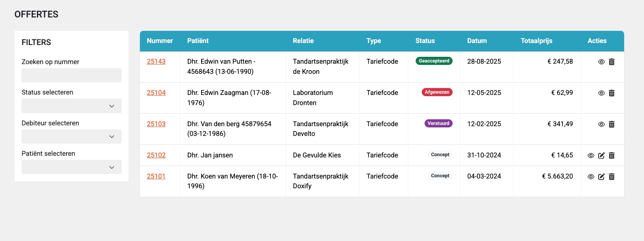Delete quote 25104 with trash icon
This screenshot has width=644, height=241.
pos(612,93)
